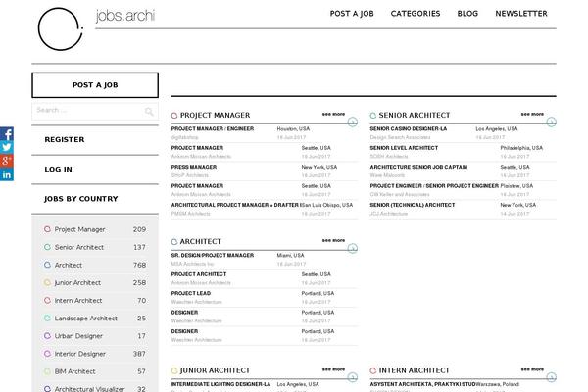This screenshot has width=588, height=392.
Task: Open Senior Level Architect Philadelphia job
Action: coord(404,148)
